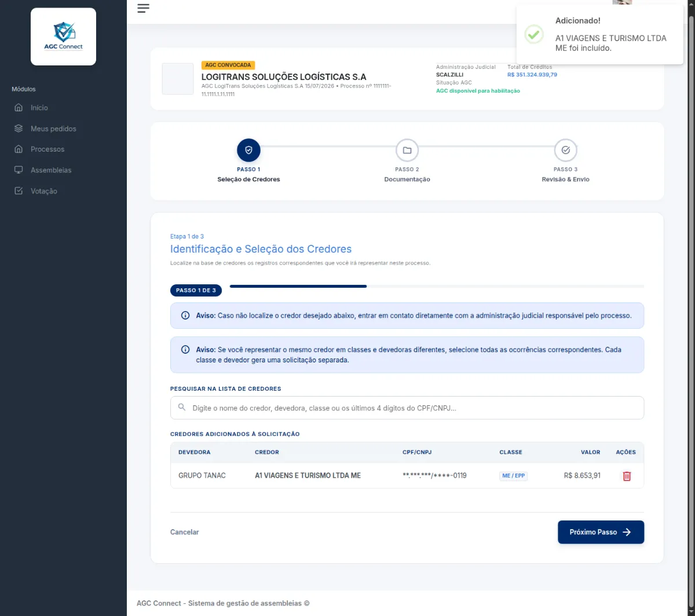
Task: Click the green success check icon
Action: (x=534, y=34)
